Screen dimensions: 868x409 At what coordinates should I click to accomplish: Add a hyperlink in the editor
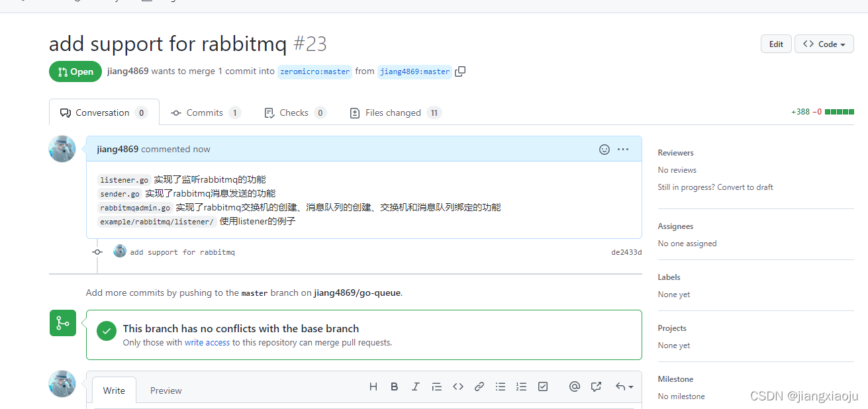click(479, 387)
